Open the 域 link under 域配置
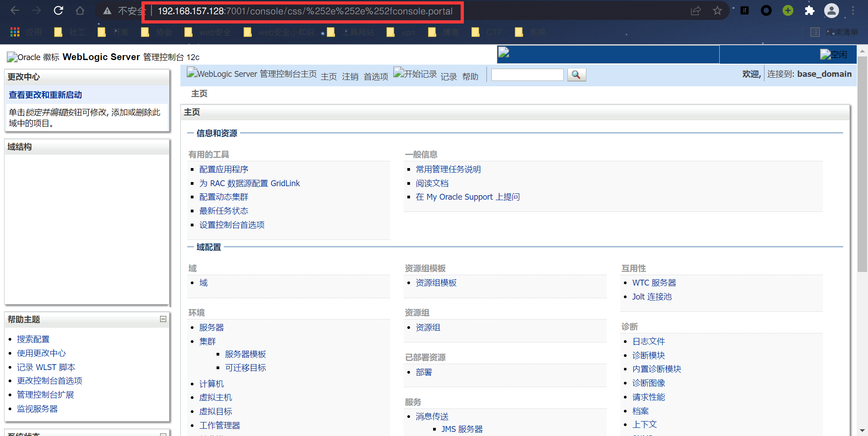 tap(203, 283)
